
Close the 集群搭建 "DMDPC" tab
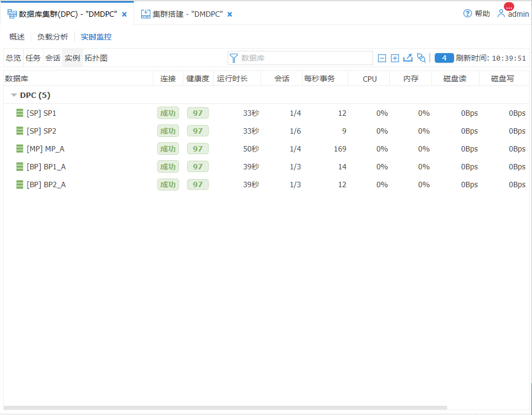pyautogui.click(x=230, y=15)
